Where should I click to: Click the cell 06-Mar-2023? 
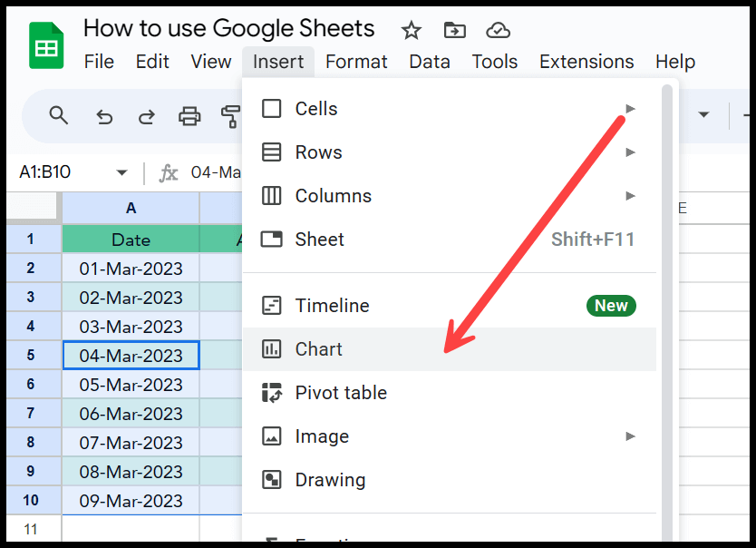[x=131, y=414]
